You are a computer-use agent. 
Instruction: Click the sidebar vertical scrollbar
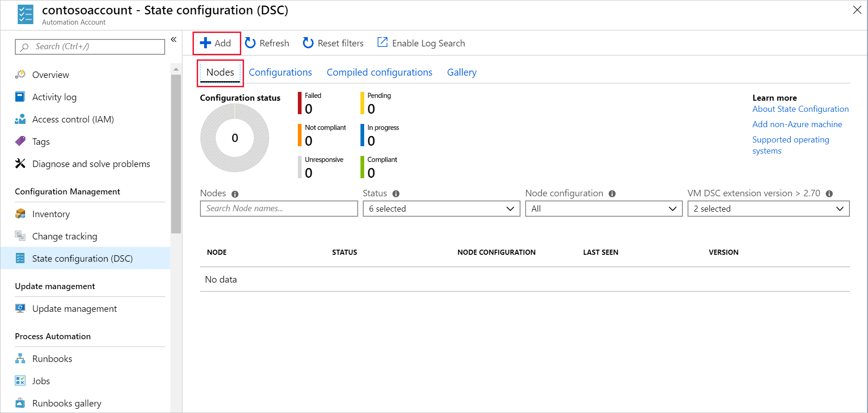tap(176, 153)
